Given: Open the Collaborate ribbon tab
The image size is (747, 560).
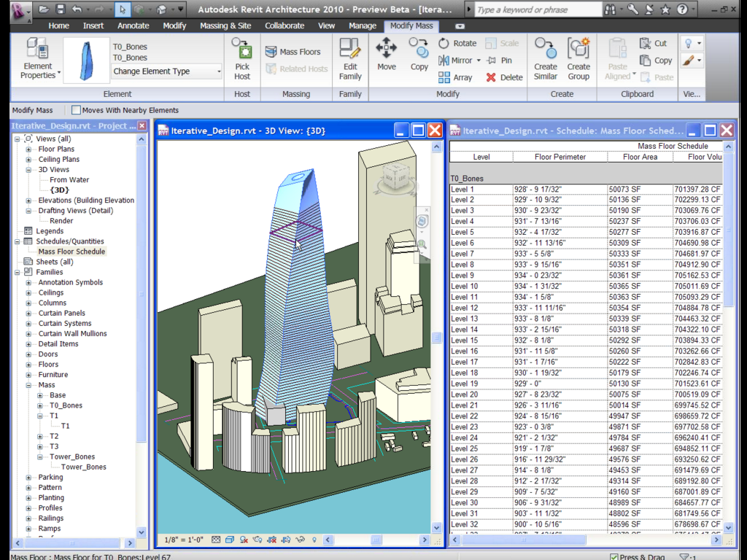Looking at the screenshot, I should click(285, 26).
